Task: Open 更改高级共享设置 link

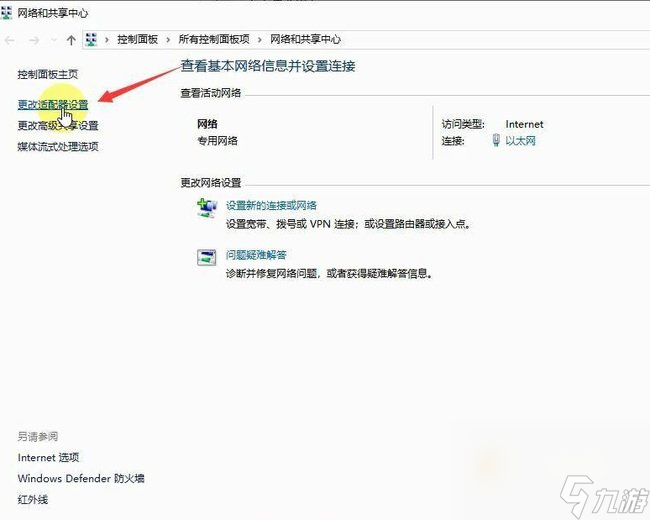Action: click(x=58, y=125)
